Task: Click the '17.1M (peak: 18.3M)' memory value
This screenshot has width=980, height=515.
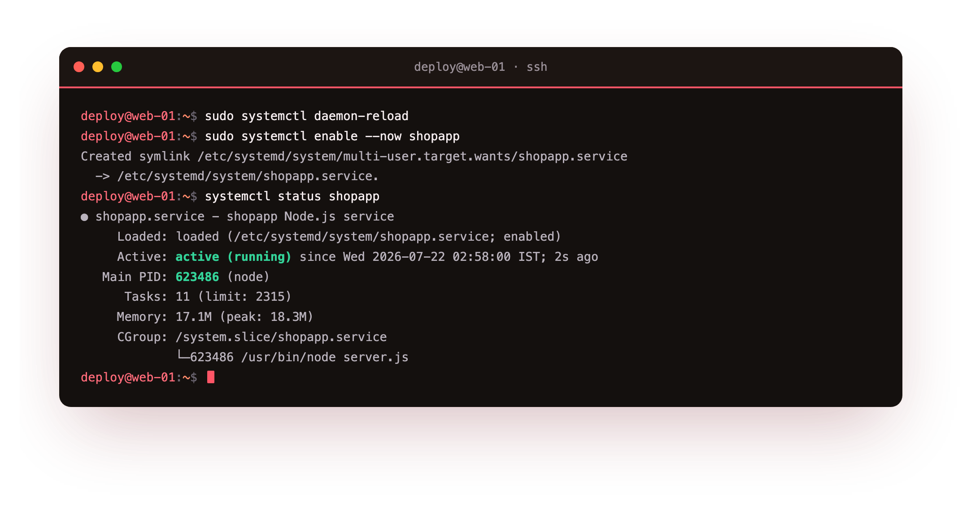Action: click(244, 317)
